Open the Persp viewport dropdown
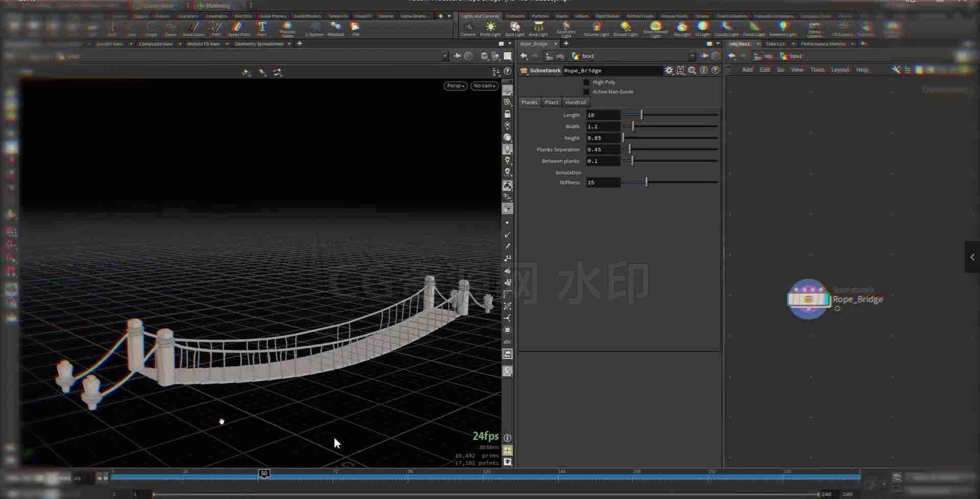 click(455, 86)
